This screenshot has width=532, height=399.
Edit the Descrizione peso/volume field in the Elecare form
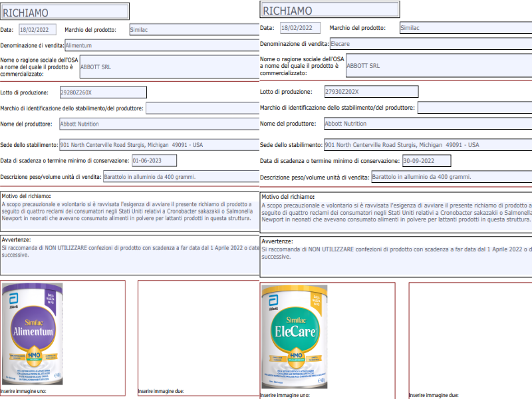click(452, 177)
